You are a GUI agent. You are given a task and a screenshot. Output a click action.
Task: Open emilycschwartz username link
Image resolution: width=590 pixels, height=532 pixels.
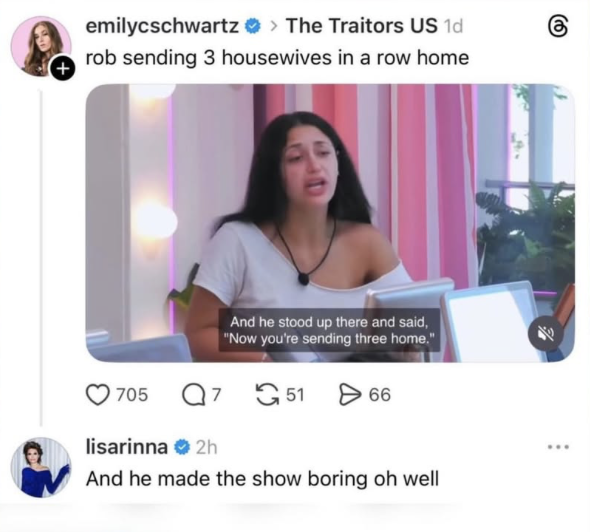[x=162, y=26]
